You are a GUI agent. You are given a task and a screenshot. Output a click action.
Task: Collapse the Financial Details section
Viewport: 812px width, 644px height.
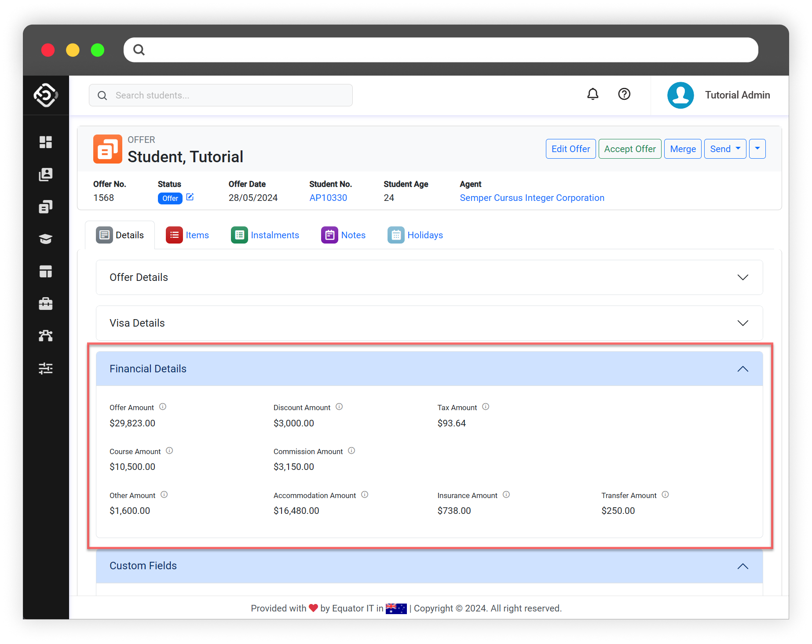pos(743,369)
